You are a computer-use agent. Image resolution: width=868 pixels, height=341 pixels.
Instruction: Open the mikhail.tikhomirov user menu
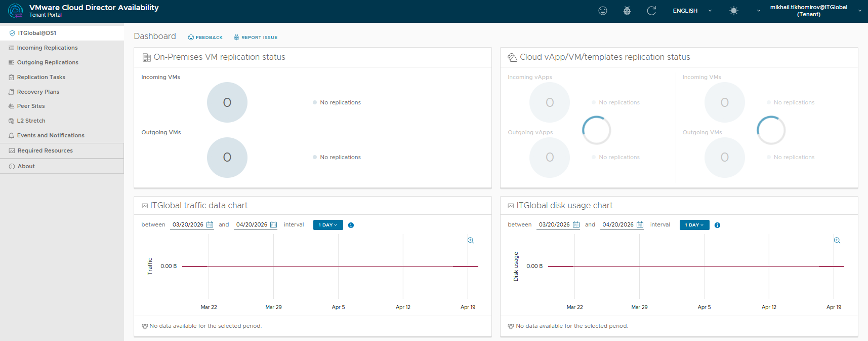815,11
